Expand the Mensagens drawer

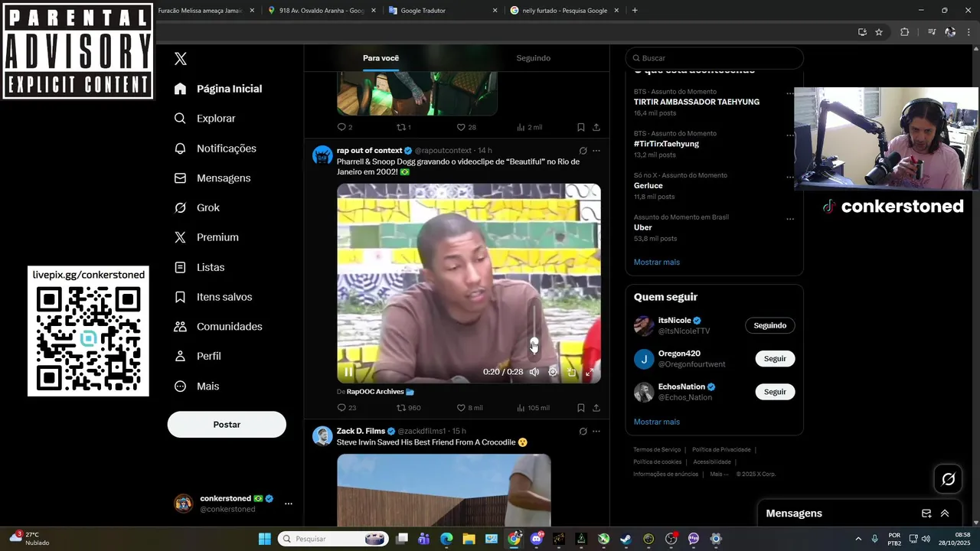(x=945, y=514)
